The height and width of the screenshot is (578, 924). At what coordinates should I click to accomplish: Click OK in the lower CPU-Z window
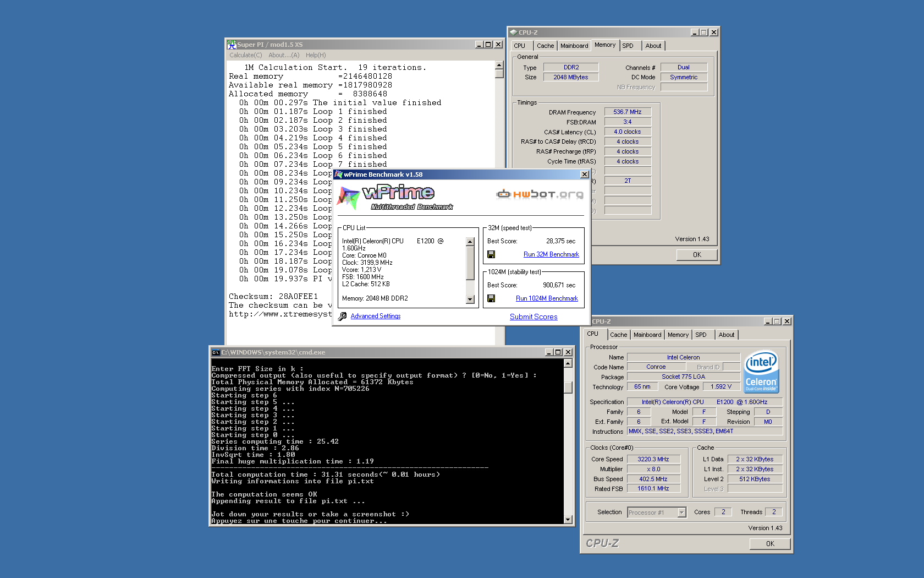[x=770, y=543]
